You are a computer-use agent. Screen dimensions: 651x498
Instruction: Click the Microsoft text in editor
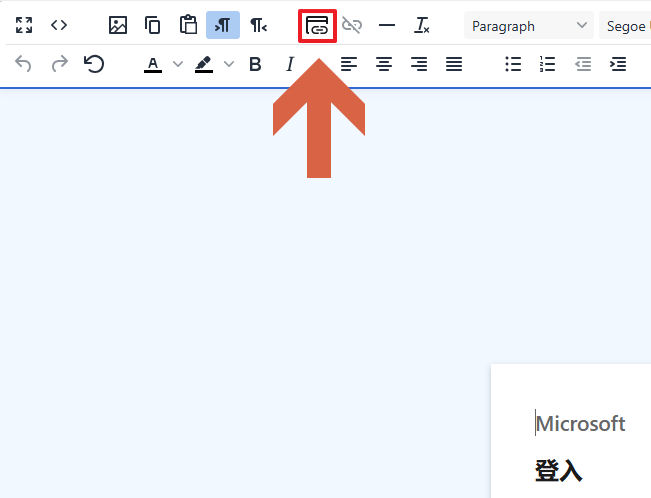pyautogui.click(x=581, y=424)
